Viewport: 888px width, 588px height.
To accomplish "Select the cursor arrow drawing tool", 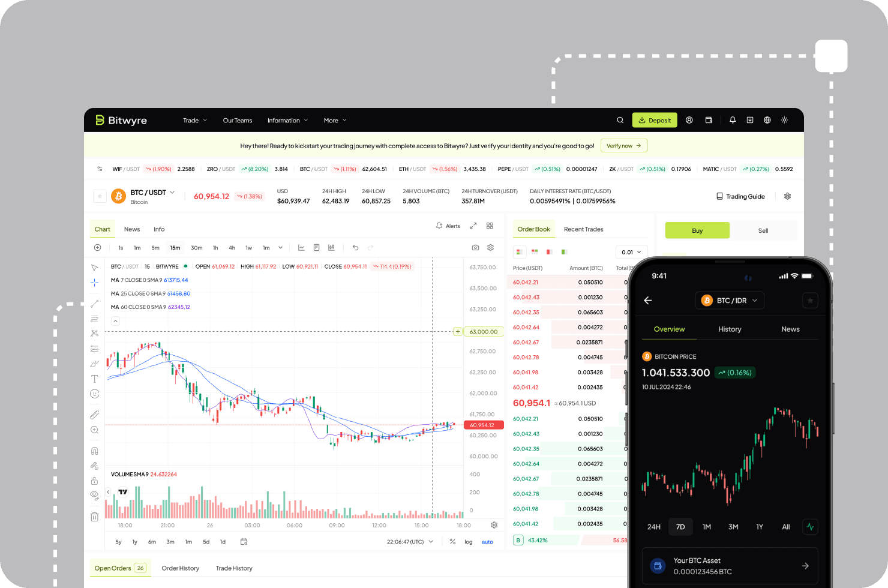I will point(94,268).
